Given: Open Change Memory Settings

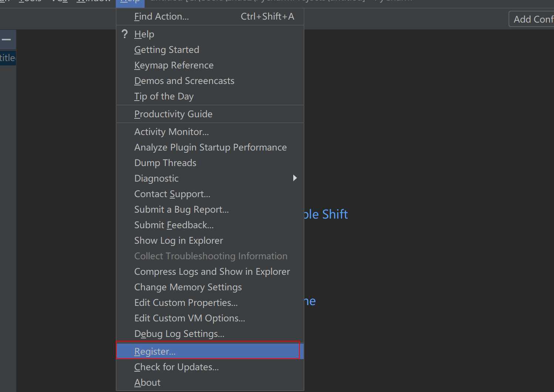Looking at the screenshot, I should pyautogui.click(x=188, y=287).
